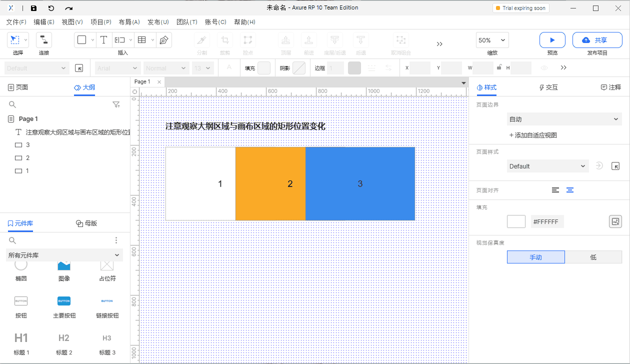
Task: Open the 发布(U) menu
Action: click(x=158, y=22)
